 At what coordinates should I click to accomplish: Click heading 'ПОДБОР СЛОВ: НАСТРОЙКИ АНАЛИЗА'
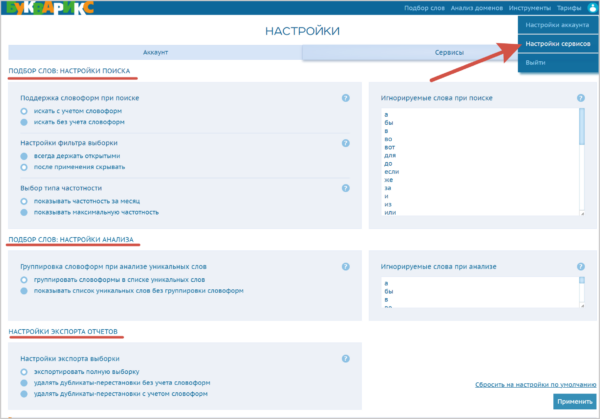click(x=71, y=240)
